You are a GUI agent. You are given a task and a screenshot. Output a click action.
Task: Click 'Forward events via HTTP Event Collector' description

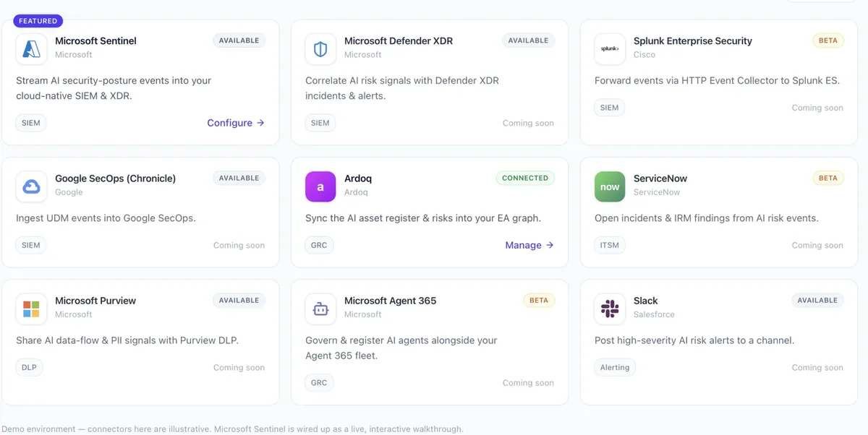pos(717,80)
